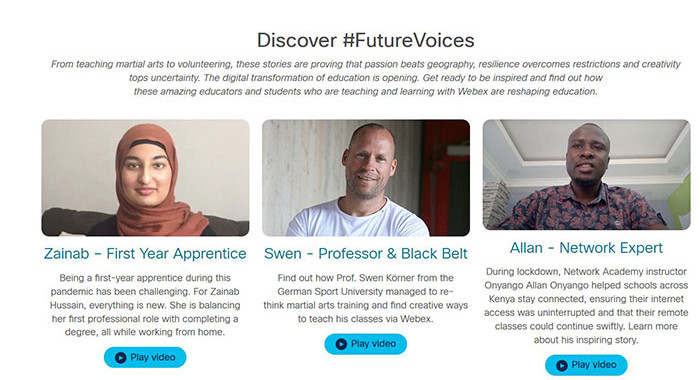Open Zainab's video thumbnail image

click(x=146, y=178)
